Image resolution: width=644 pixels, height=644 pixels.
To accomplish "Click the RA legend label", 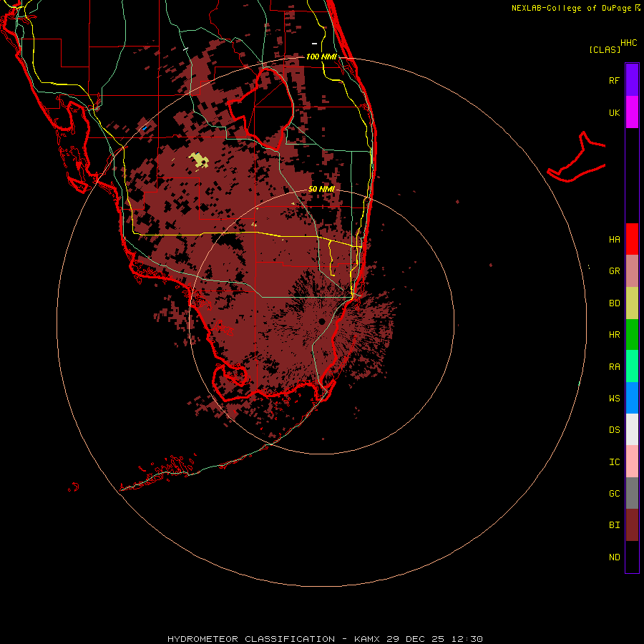I will point(614,367).
